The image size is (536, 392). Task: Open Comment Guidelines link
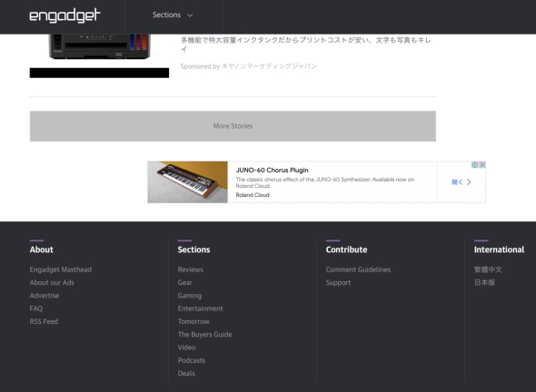click(358, 269)
